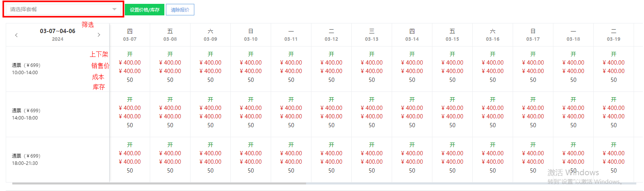Select the 03-07 Thursday column header
644x191 pixels.
[x=130, y=35]
